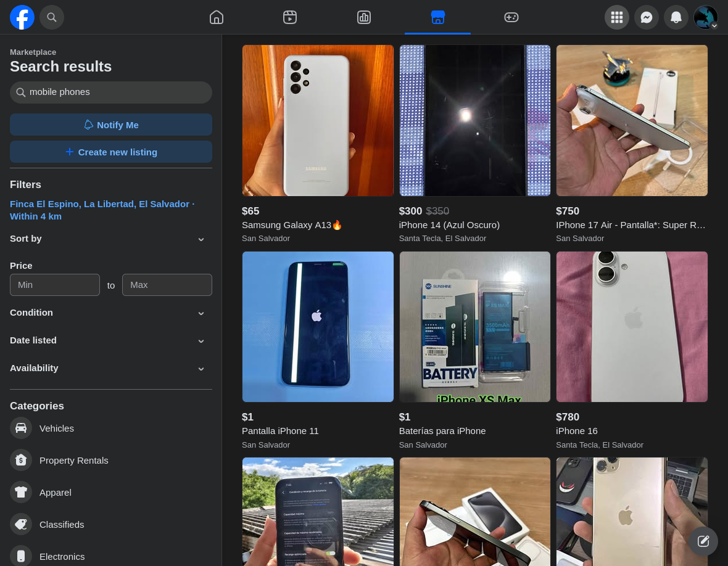
Task: Click Samsung Galaxy A13 title text
Action: [x=292, y=225]
